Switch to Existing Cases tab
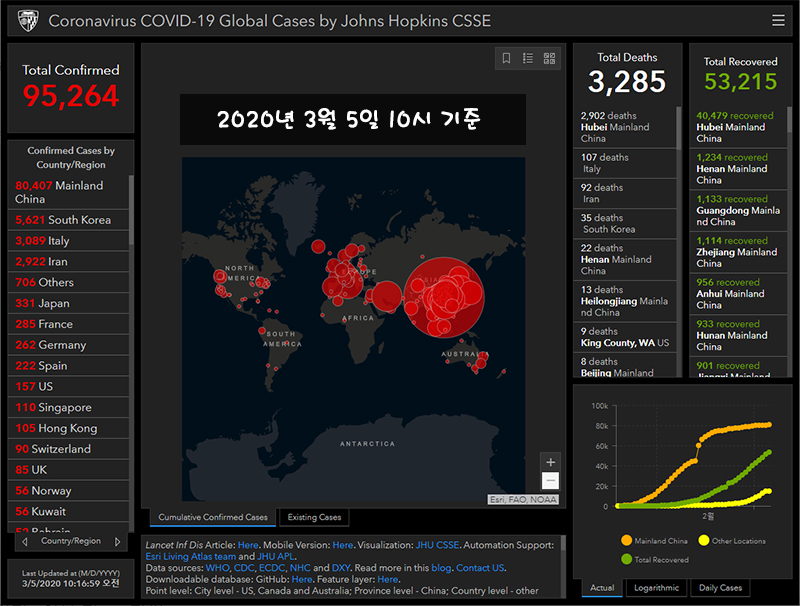 [x=314, y=517]
